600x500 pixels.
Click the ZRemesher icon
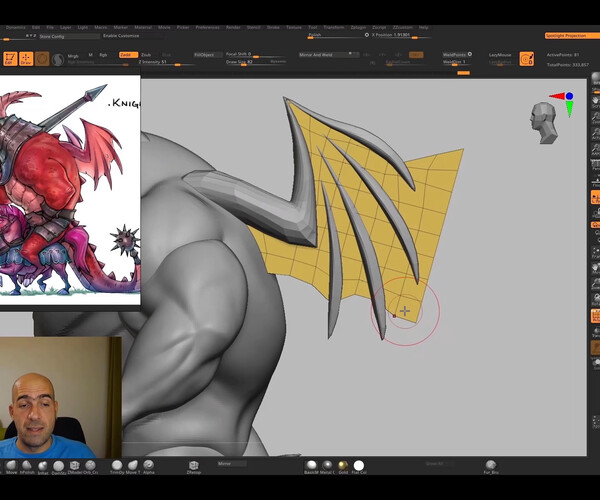pos(194,466)
